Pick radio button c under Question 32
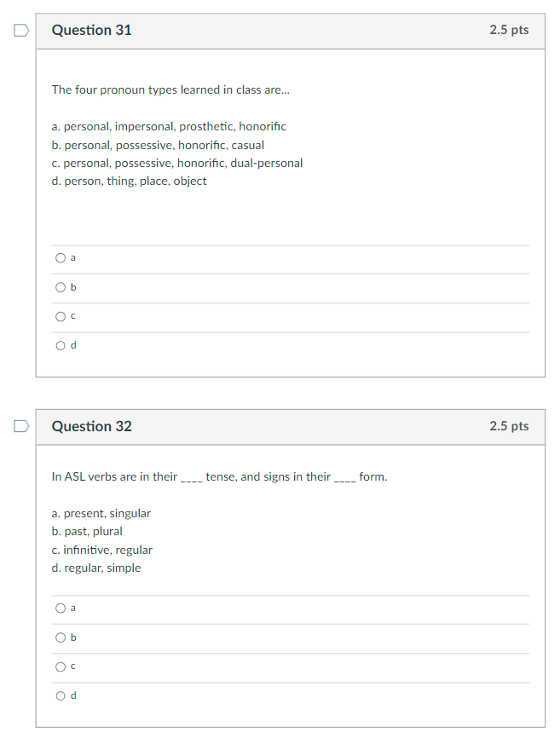This screenshot has width=560, height=744. 61,666
